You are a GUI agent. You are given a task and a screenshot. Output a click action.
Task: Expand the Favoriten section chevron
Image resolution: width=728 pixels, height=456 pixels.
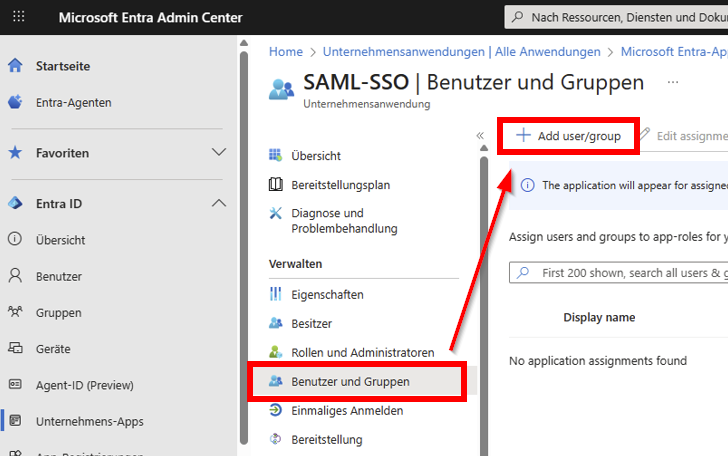click(x=219, y=153)
